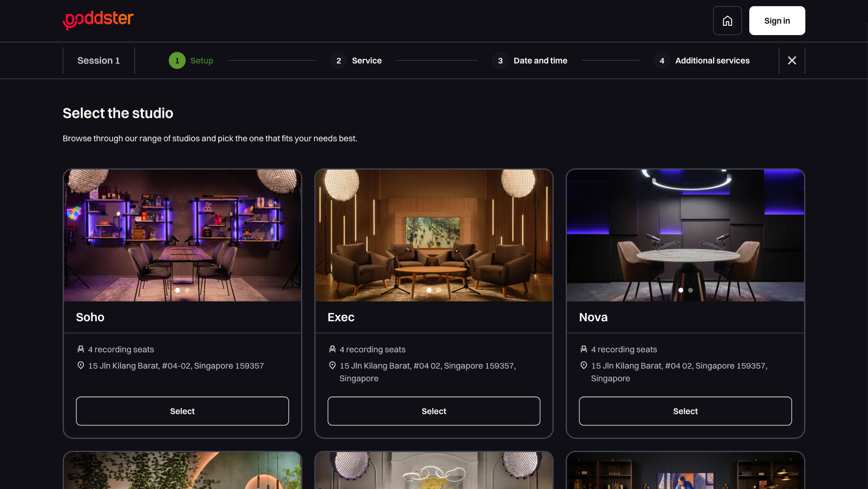
Task: Click the seat icon on Exec card
Action: click(332, 349)
